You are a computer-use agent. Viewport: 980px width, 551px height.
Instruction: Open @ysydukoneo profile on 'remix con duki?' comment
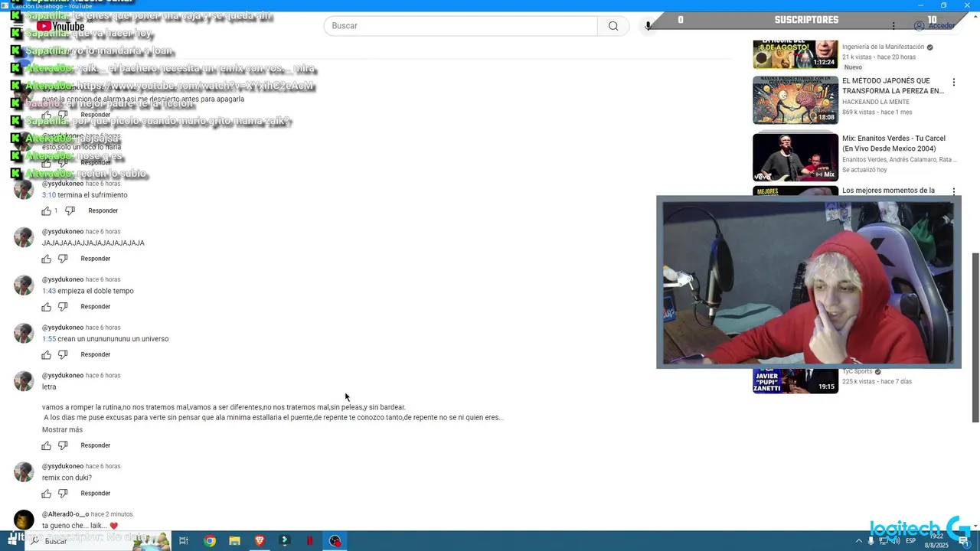pyautogui.click(x=63, y=466)
